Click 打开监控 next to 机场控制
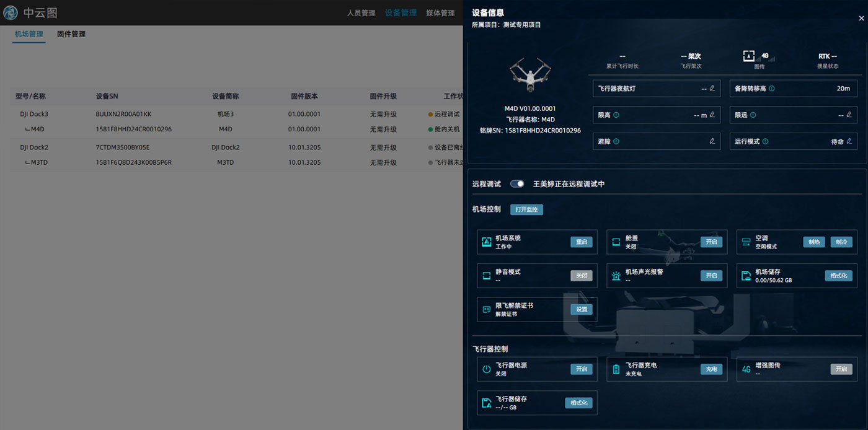 click(526, 209)
